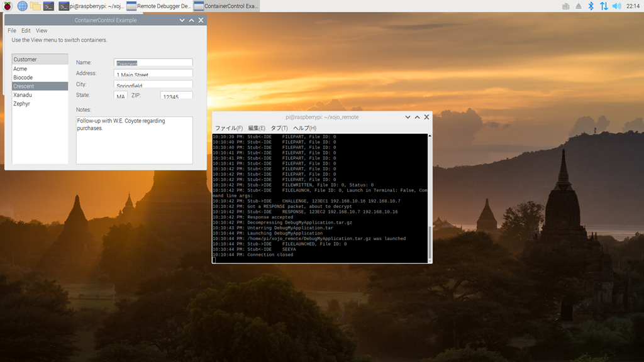This screenshot has width=644, height=362.
Task: Close the ContainerControl Example window
Action: tap(201, 20)
